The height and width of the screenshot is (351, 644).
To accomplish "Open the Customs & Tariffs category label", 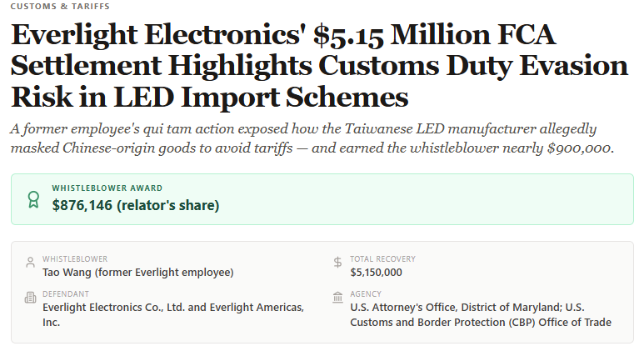I will (x=60, y=6).
